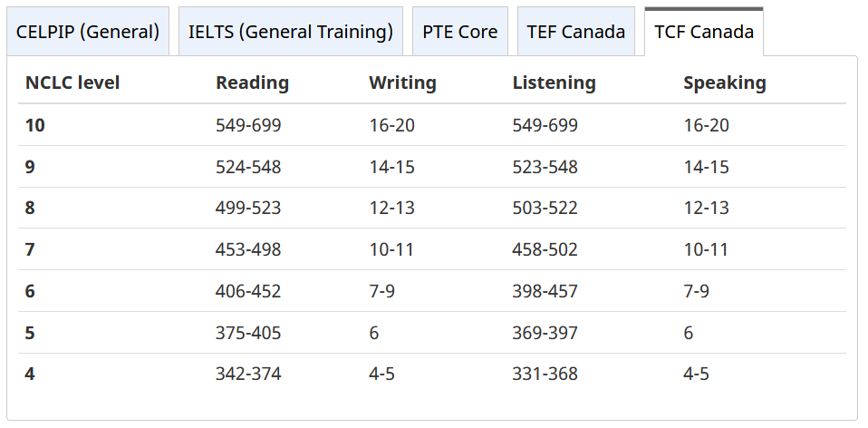The height and width of the screenshot is (428, 868).
Task: Click the NCLC level column header
Action: click(x=72, y=83)
